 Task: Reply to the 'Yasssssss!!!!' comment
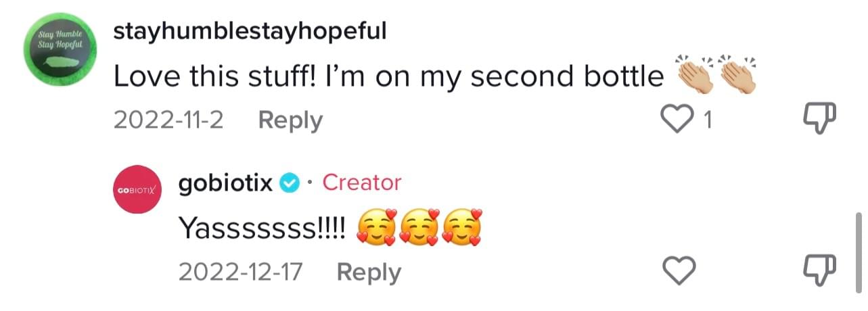coord(369,272)
